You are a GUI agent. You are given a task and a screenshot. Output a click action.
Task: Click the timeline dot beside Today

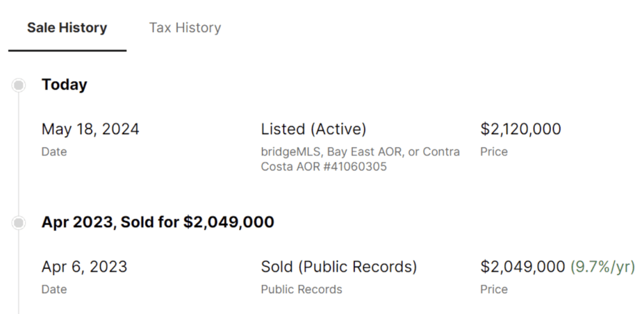[19, 85]
